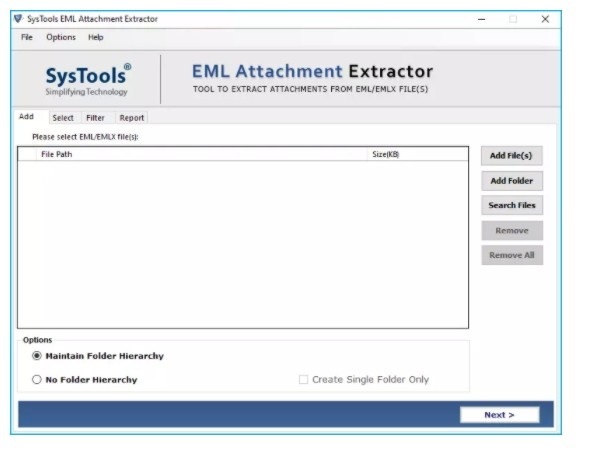The width and height of the screenshot is (590, 451).
Task: Switch to the Report tab
Action: click(x=132, y=118)
